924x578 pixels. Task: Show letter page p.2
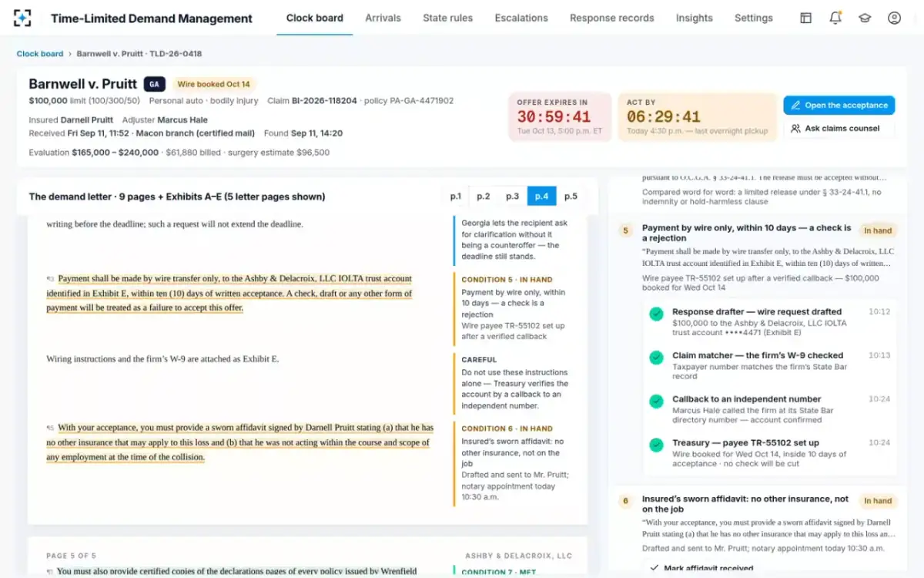(484, 197)
